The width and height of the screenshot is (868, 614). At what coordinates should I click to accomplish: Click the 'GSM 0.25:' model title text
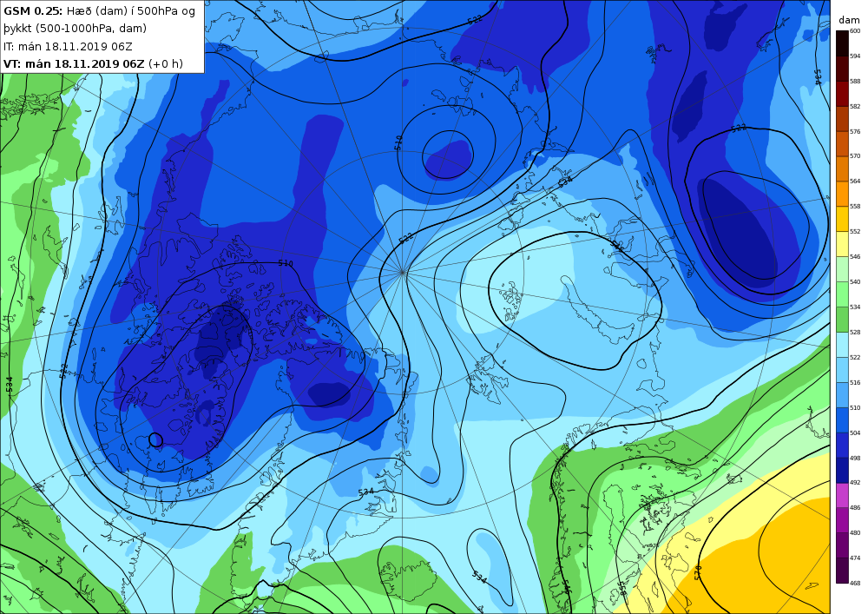pos(33,10)
